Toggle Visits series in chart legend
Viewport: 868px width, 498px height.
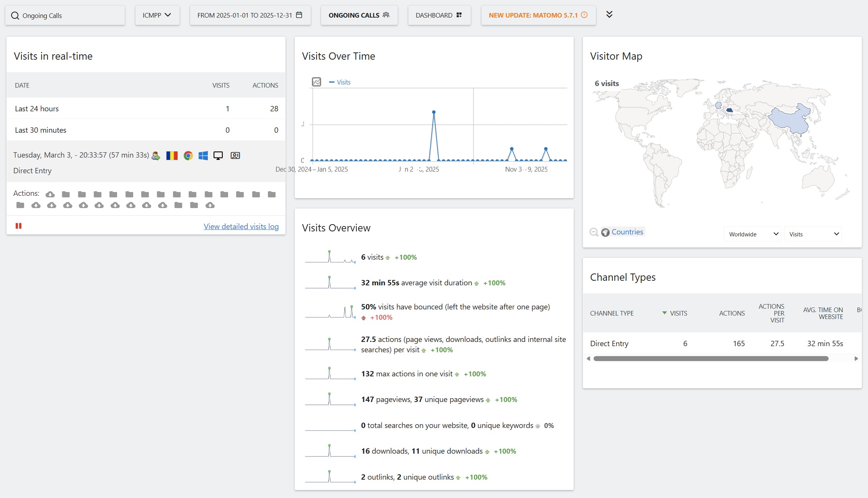click(x=340, y=82)
